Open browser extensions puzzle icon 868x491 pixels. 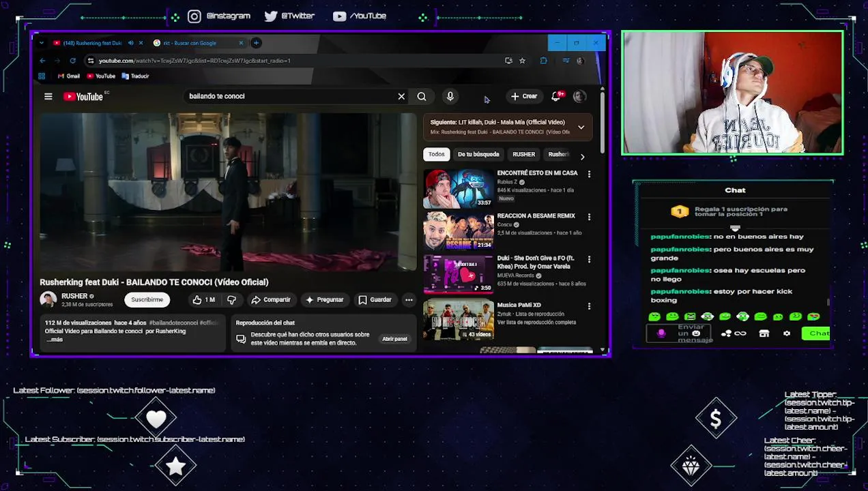coord(543,61)
